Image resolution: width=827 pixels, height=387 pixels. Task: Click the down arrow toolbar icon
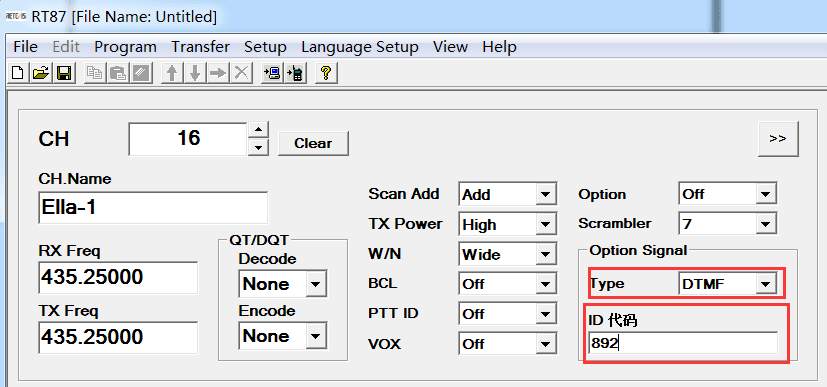pos(195,73)
